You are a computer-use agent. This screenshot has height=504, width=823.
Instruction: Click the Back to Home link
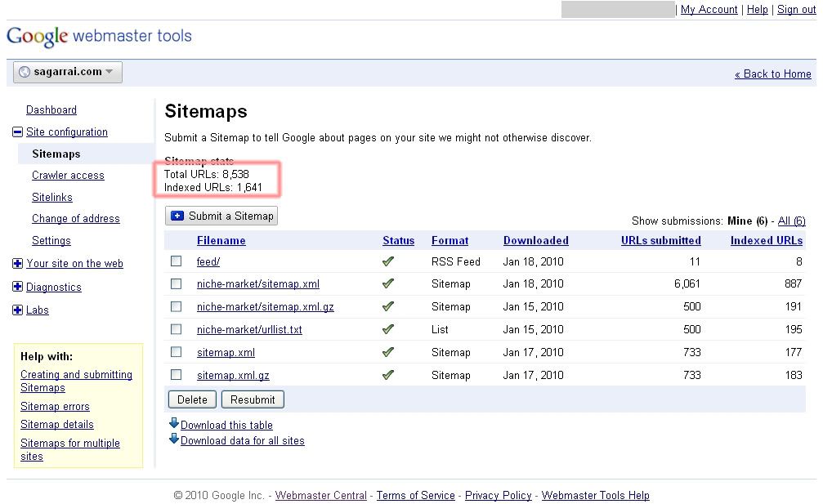coord(772,74)
